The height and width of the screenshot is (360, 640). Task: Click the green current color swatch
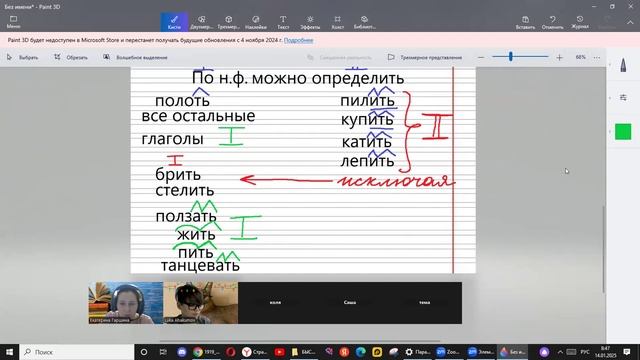click(623, 132)
